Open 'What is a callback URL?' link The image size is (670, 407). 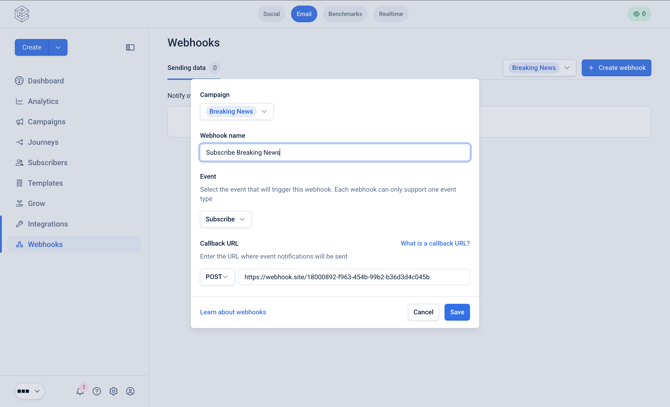435,243
